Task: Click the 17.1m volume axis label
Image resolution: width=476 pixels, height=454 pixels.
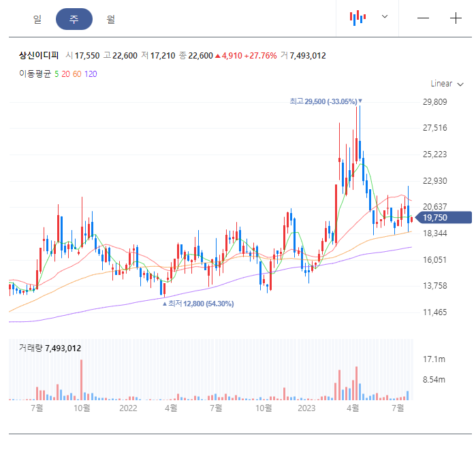Action: point(434,359)
